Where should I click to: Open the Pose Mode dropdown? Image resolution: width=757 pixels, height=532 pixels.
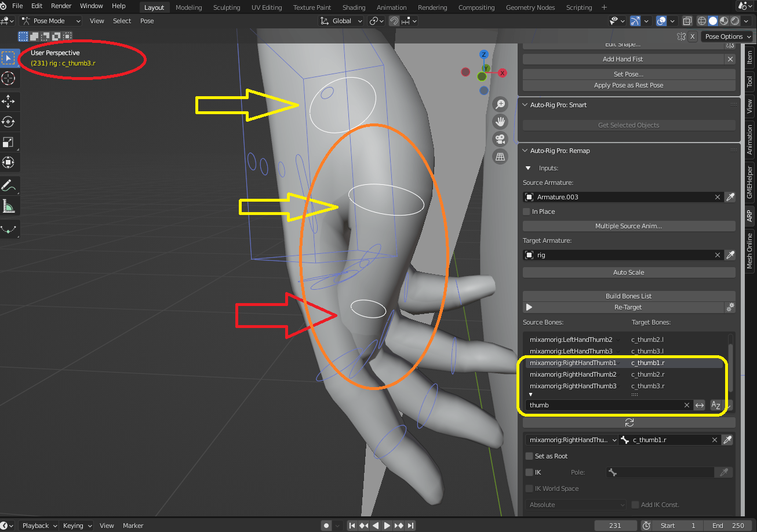coord(50,20)
